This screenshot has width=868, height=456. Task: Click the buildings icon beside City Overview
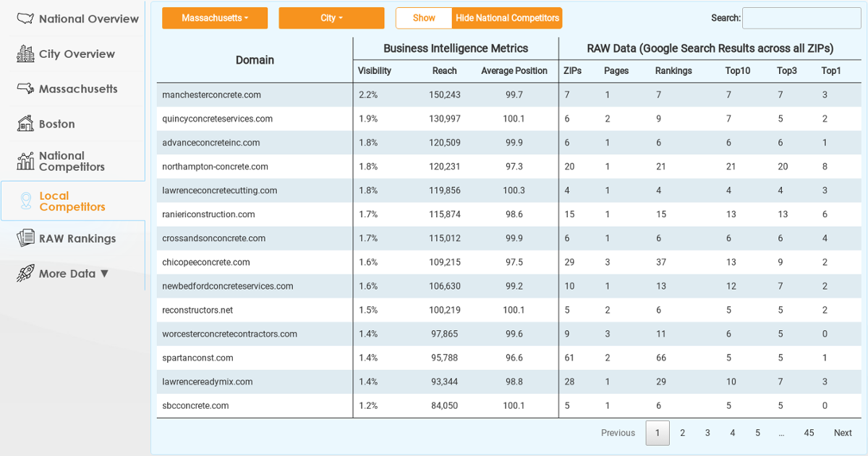(x=26, y=54)
